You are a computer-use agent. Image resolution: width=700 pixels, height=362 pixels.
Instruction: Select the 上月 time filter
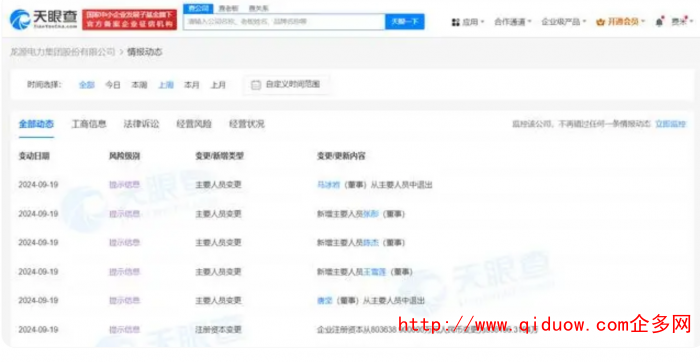(x=218, y=85)
